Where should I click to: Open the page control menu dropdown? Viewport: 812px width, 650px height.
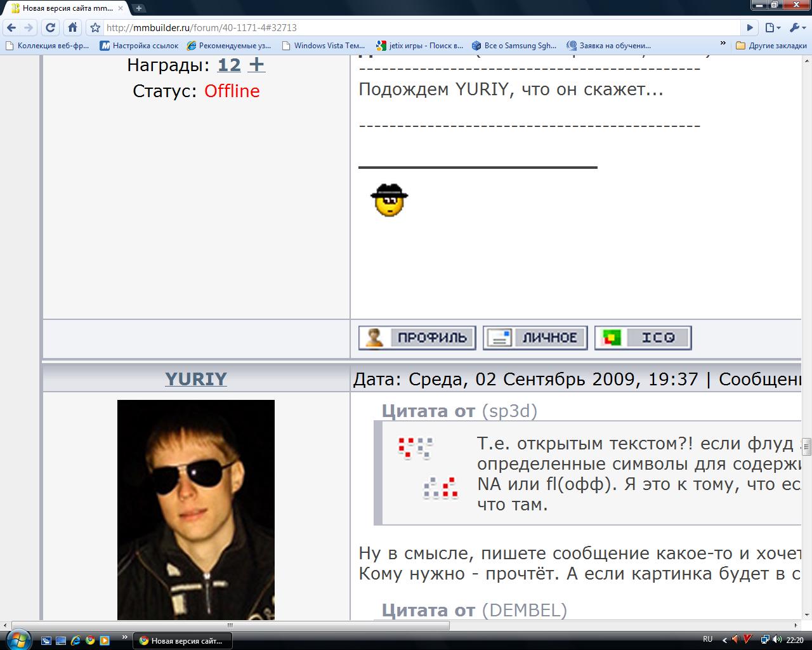772,27
